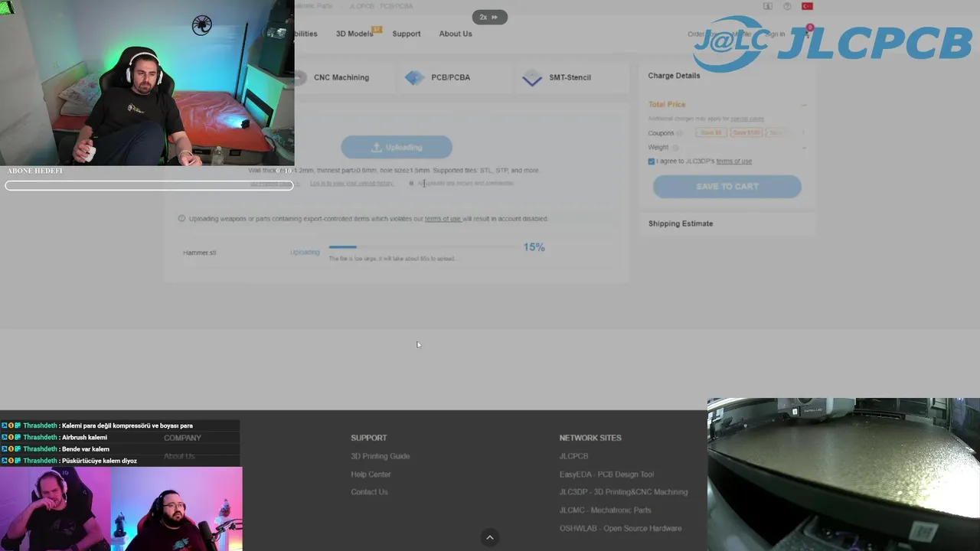Click the Turkey flag region icon

[x=807, y=6]
